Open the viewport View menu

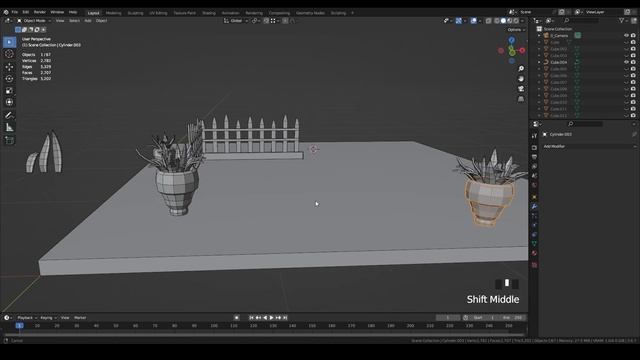pos(60,20)
